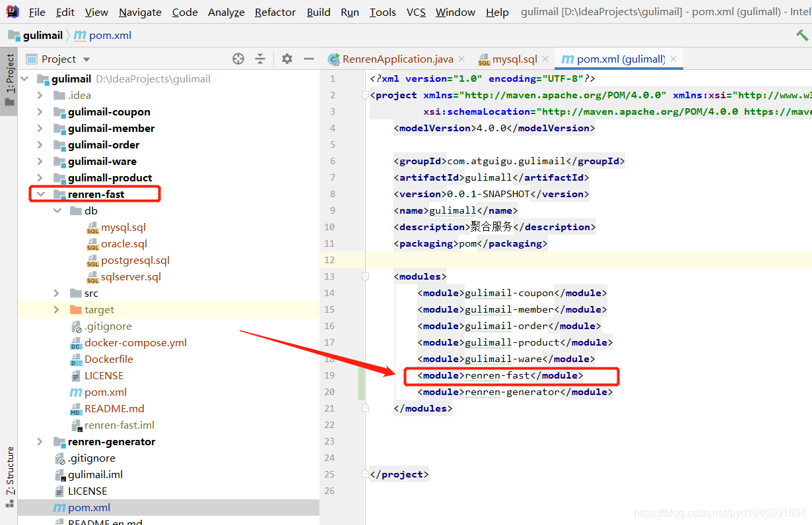Click the Locate in Project target icon
Viewport: 812px width, 525px height.
(x=238, y=59)
